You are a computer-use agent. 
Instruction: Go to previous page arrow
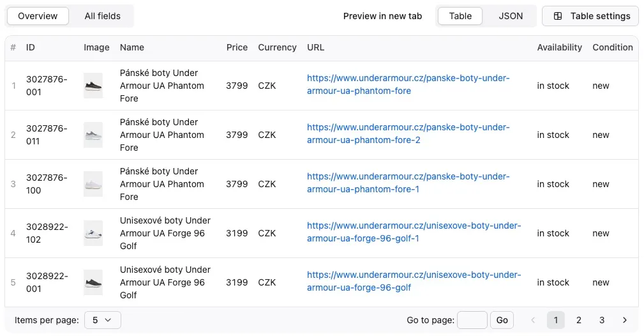point(533,320)
